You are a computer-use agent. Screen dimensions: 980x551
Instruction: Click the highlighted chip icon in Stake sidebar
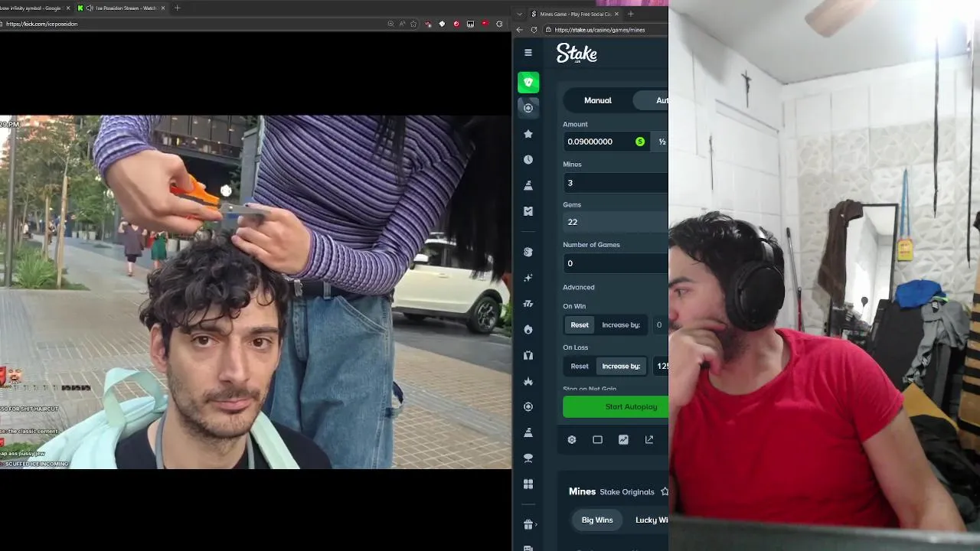[x=528, y=108]
